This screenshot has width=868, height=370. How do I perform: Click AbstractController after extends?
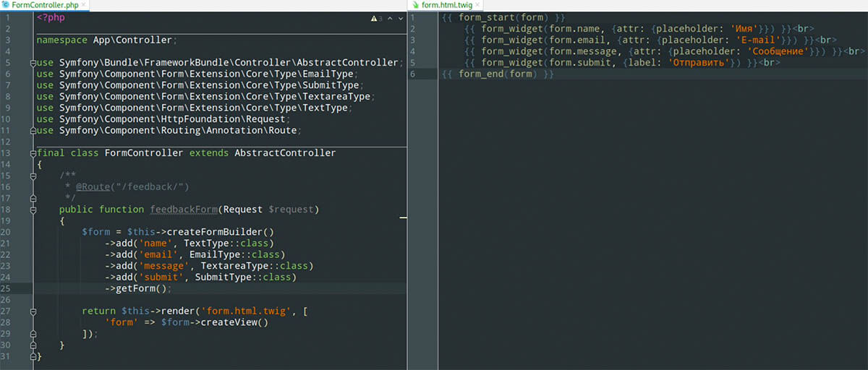point(285,153)
